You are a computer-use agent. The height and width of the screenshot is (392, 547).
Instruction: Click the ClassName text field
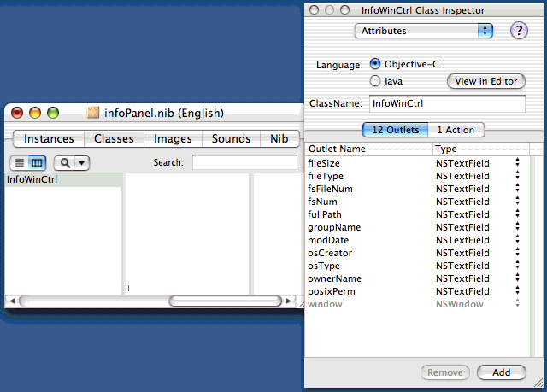coord(446,103)
